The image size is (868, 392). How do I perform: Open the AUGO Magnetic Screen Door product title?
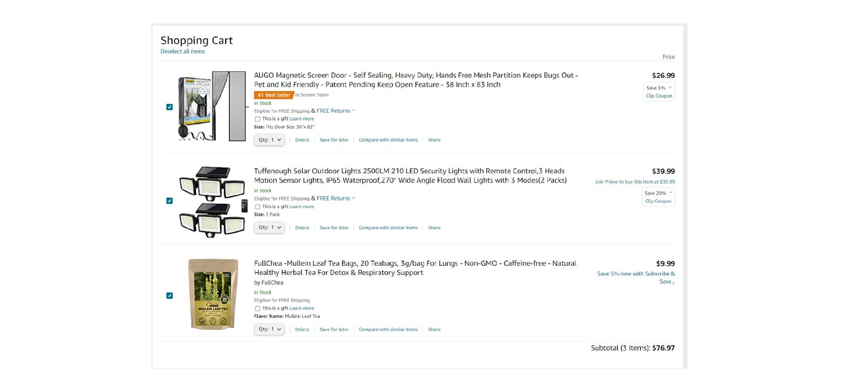click(x=416, y=80)
